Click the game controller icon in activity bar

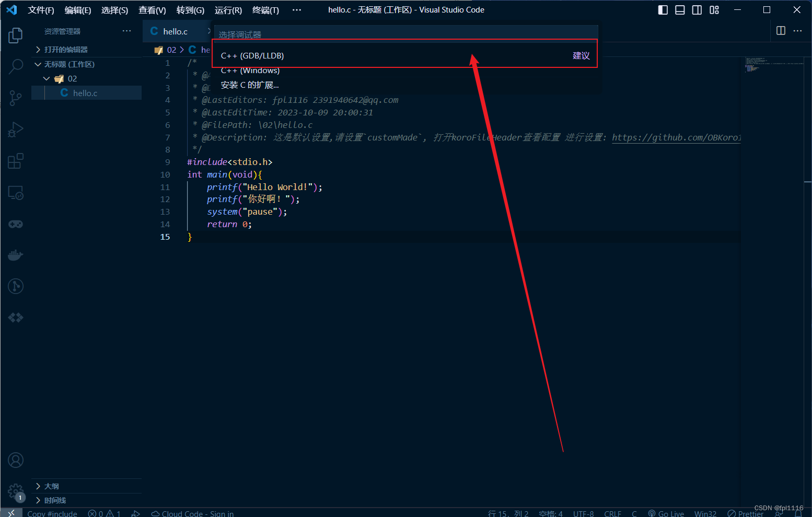pos(16,224)
